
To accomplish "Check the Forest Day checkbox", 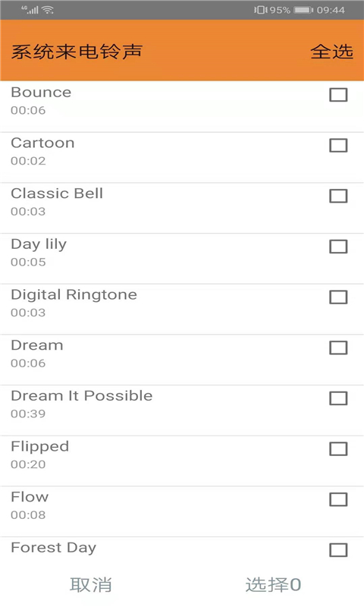I will coord(338,550).
